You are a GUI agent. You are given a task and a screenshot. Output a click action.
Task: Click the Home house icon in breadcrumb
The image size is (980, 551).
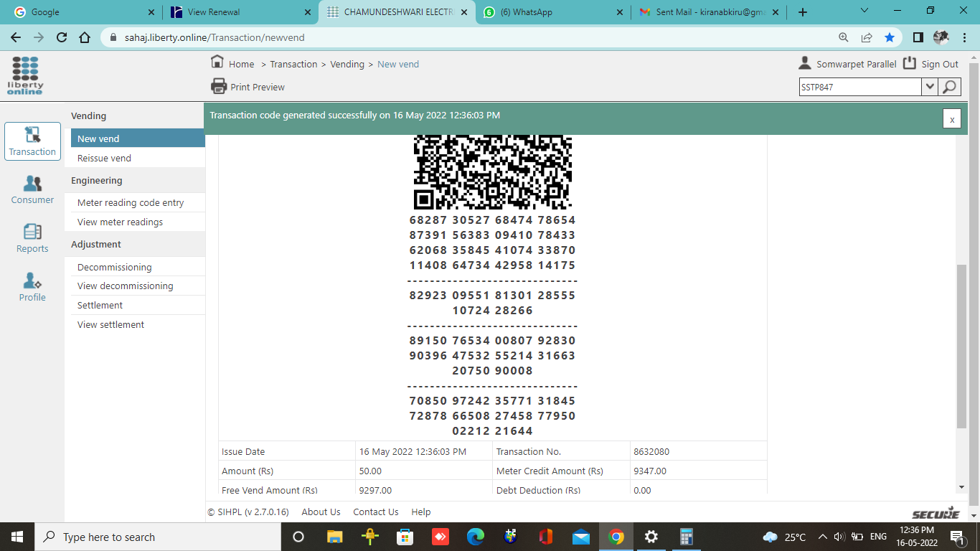pos(217,62)
